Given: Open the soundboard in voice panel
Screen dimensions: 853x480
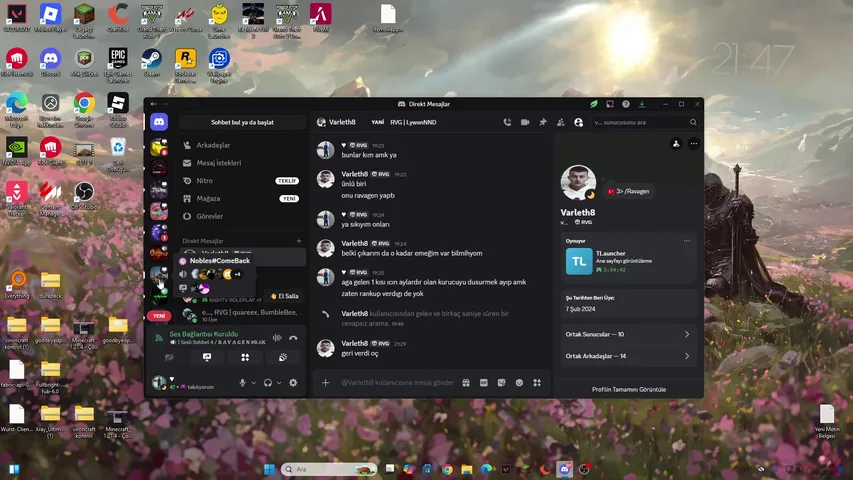Looking at the screenshot, I should coord(283,358).
